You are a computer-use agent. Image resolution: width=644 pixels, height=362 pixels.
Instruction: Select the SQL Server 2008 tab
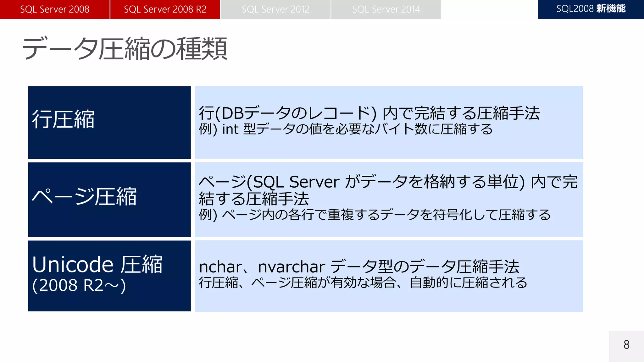pyautogui.click(x=55, y=9)
